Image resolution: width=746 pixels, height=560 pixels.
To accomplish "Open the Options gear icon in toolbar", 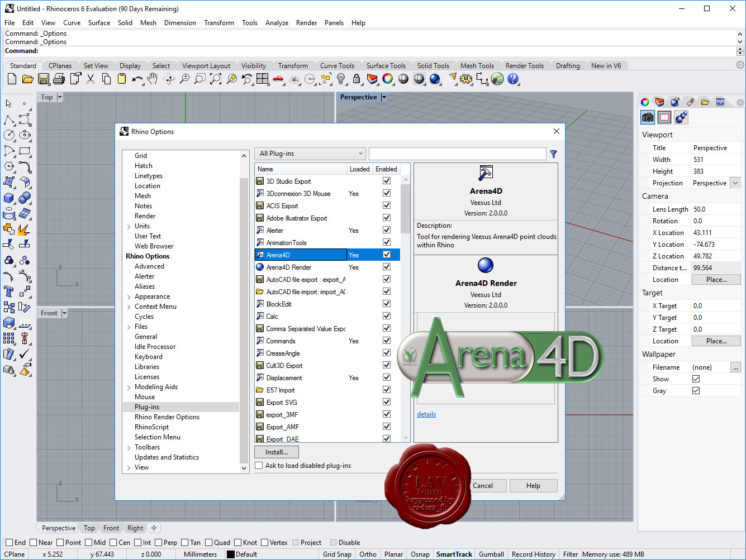I will pos(466,79).
